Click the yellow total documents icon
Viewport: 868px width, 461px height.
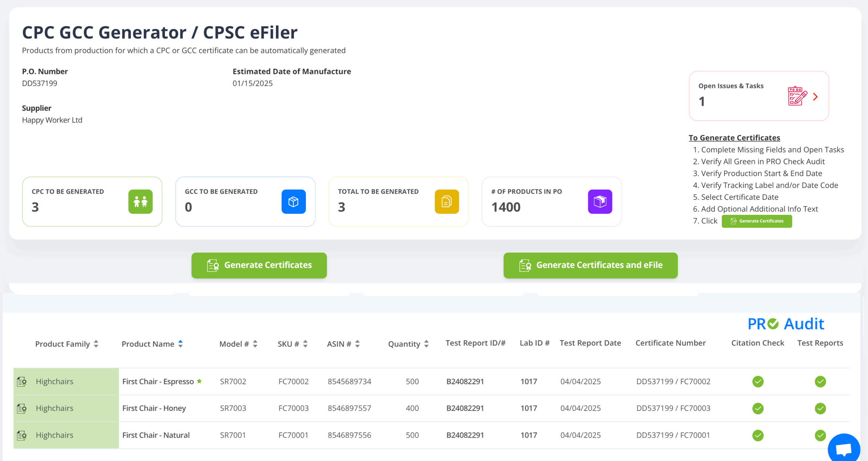click(x=447, y=202)
